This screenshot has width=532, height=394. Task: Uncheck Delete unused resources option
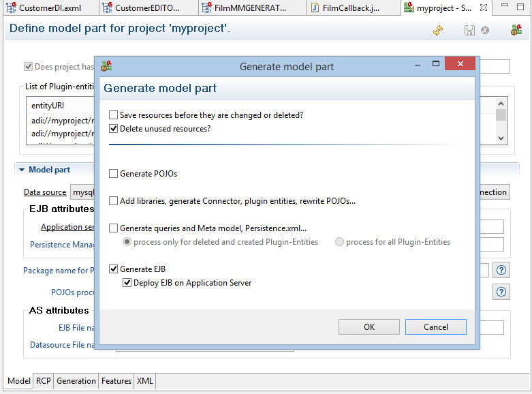tap(114, 128)
